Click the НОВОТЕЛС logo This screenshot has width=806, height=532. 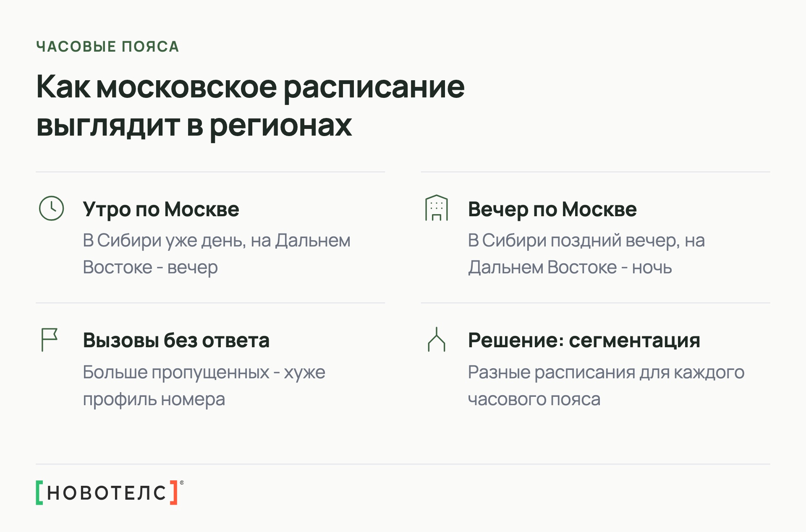coord(110,492)
